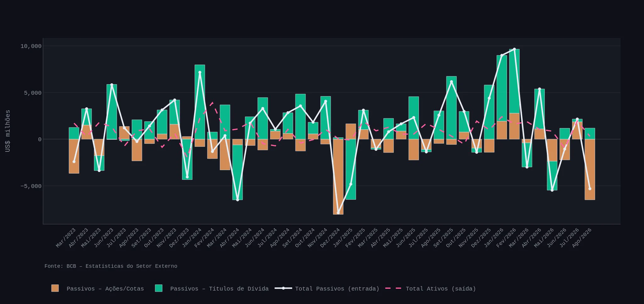Click the Ago/2026 x-axis label
Viewport: 644px width, 304px height.
point(582,238)
